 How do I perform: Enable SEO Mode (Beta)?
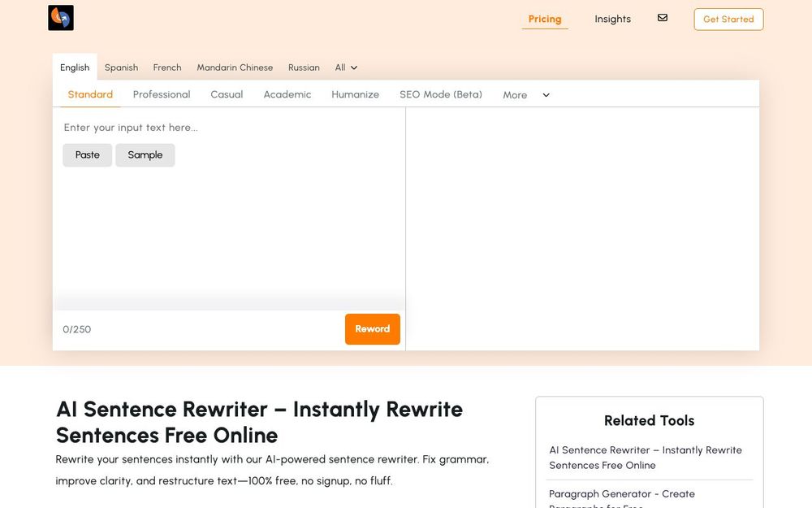(440, 94)
